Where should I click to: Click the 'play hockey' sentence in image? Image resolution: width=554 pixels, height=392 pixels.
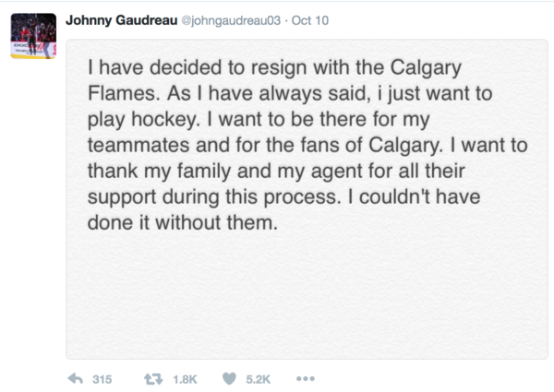click(x=144, y=119)
